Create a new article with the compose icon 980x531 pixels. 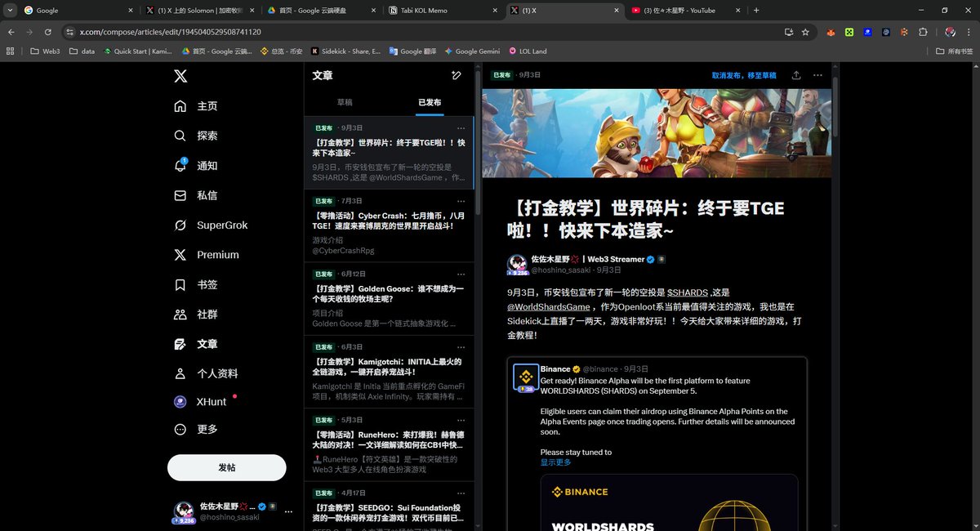[x=457, y=75]
